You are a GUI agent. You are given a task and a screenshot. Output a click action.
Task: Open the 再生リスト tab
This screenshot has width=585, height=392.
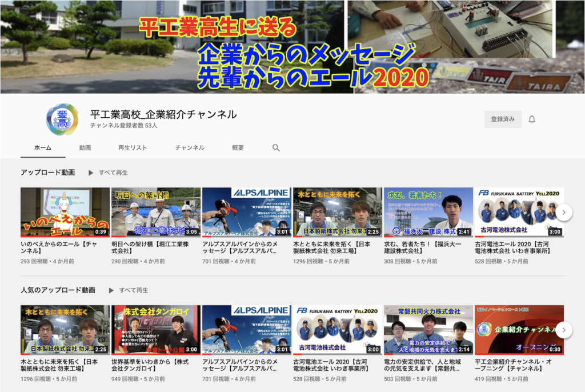click(133, 148)
